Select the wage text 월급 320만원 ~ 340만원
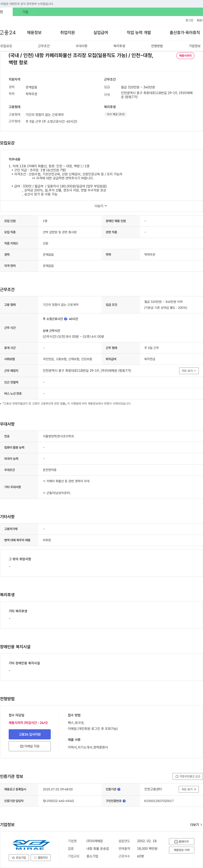The height and width of the screenshot is (868, 203). (x=138, y=87)
